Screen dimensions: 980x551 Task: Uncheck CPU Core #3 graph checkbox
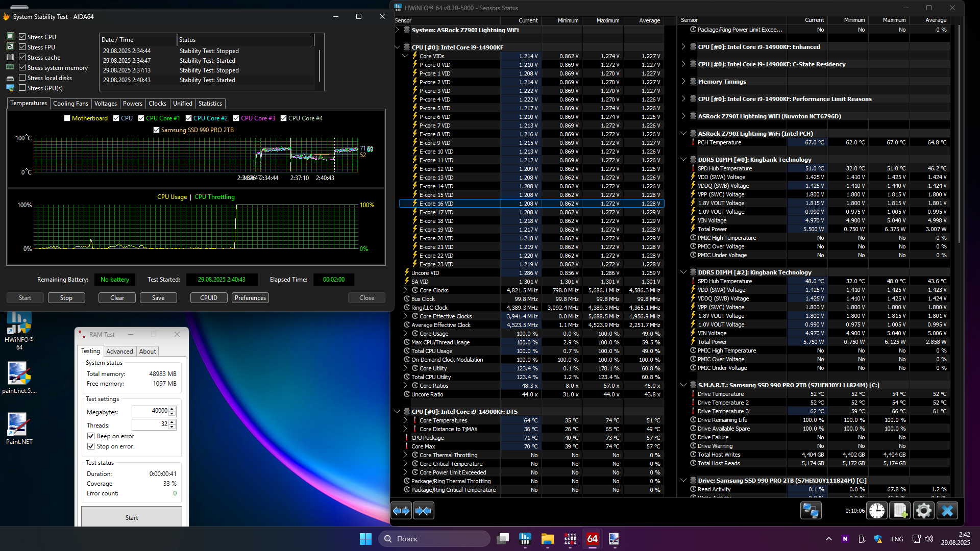coord(236,118)
